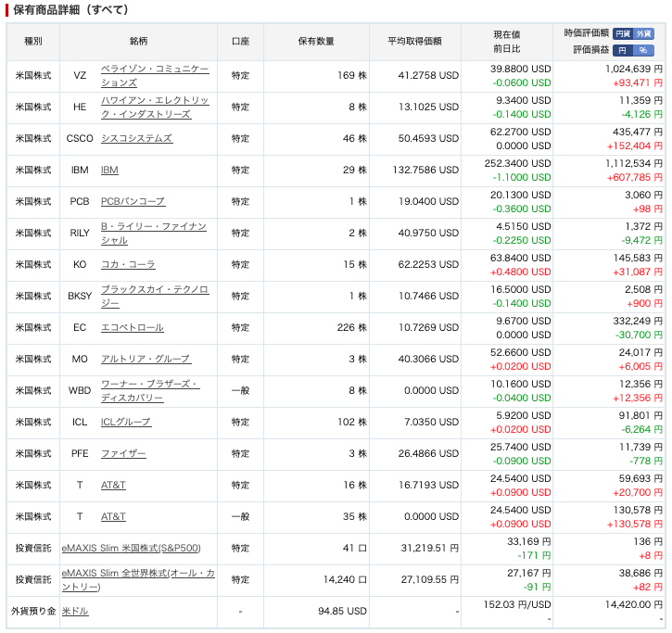Open ブラックスカイ・テクノロジー details
Viewport: 672px width, 633px height.
coord(154,297)
